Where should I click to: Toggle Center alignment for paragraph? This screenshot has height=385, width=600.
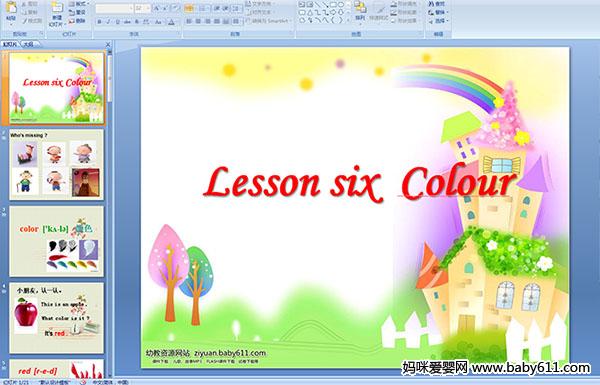coord(198,21)
